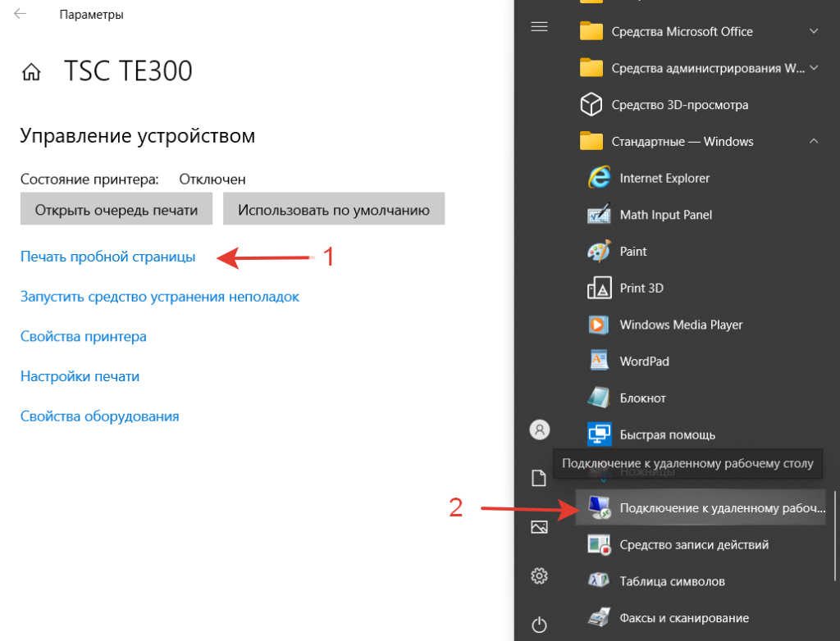Click the Windows Media Player icon
Screen dimensions: 840x641
(599, 325)
